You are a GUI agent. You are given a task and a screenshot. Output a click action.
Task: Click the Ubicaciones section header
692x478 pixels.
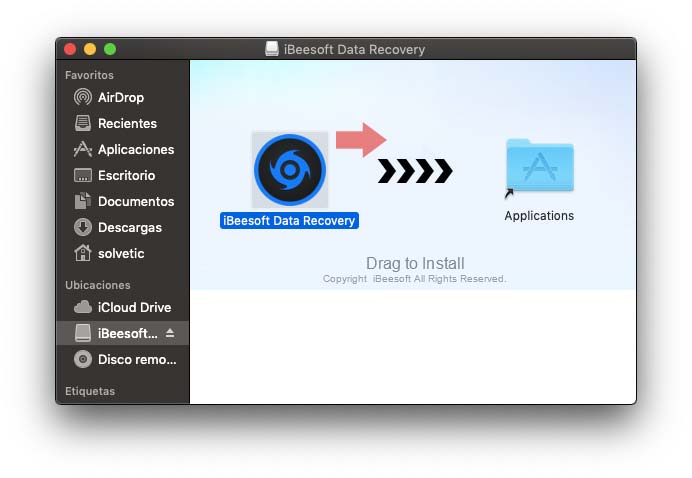(x=98, y=285)
